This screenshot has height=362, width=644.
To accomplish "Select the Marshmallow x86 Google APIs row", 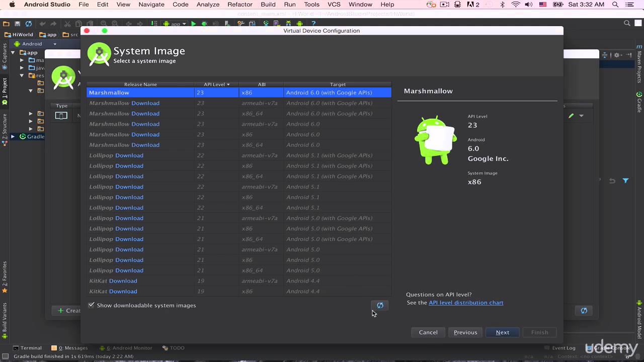I will coord(239,93).
